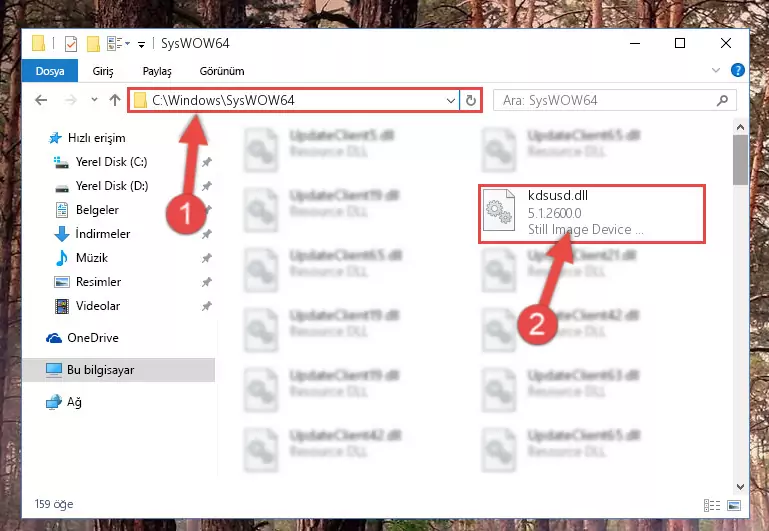Screen dimensions: 769x531
Task: Click the pin icon beside İndirmeler
Action: [206, 234]
